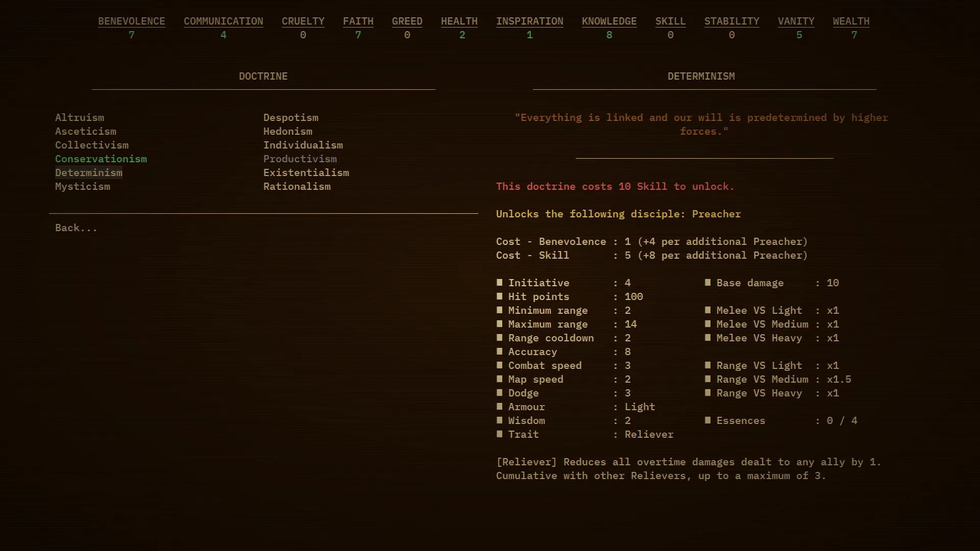The width and height of the screenshot is (980, 551).
Task: Click the Initiative stat icon
Action: (499, 283)
